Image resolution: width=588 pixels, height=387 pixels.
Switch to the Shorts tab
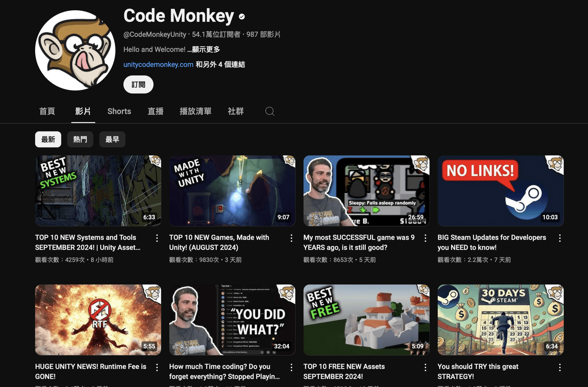click(119, 111)
